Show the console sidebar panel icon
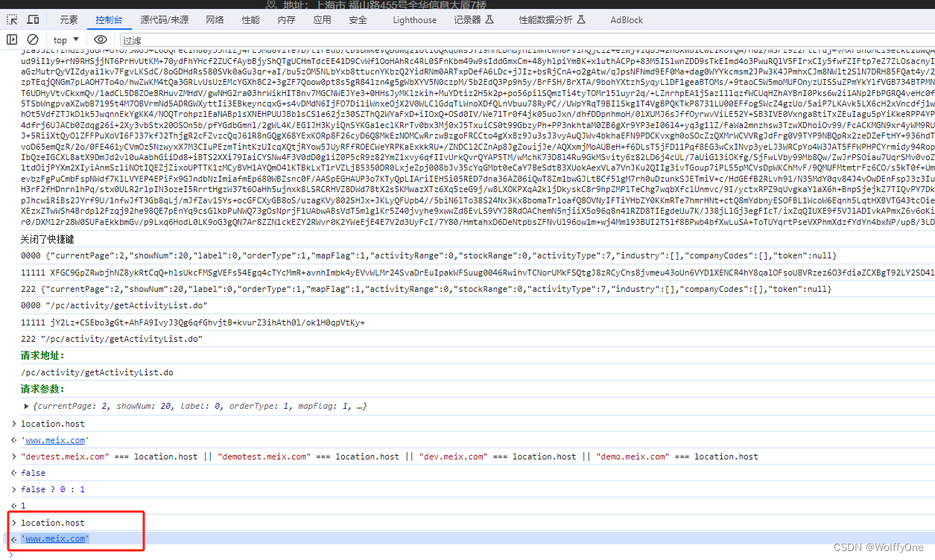935x560 pixels. pyautogui.click(x=12, y=39)
